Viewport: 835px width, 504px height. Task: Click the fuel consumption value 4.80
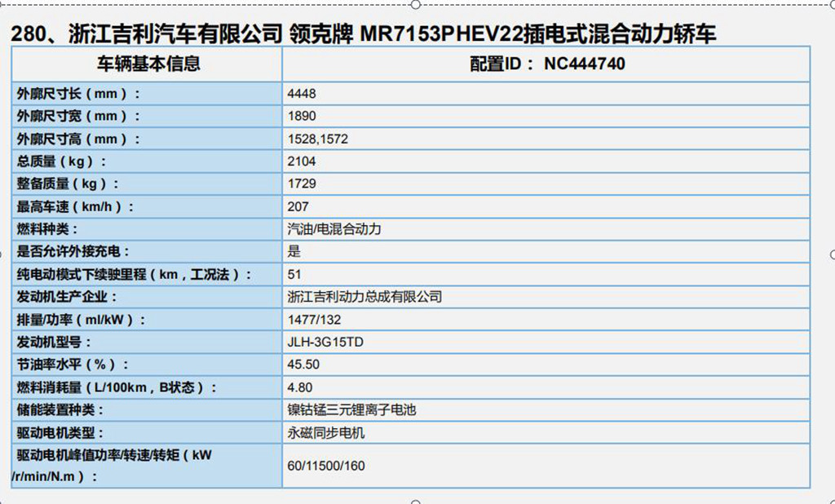[x=300, y=387]
